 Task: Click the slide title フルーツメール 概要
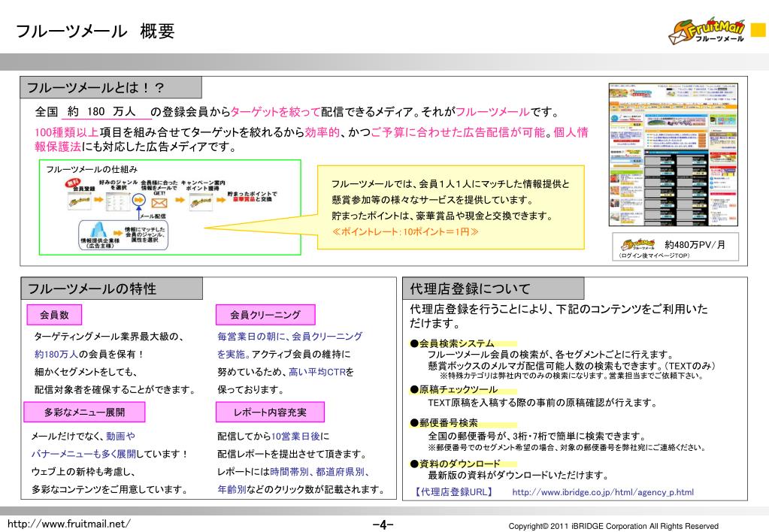[95, 31]
